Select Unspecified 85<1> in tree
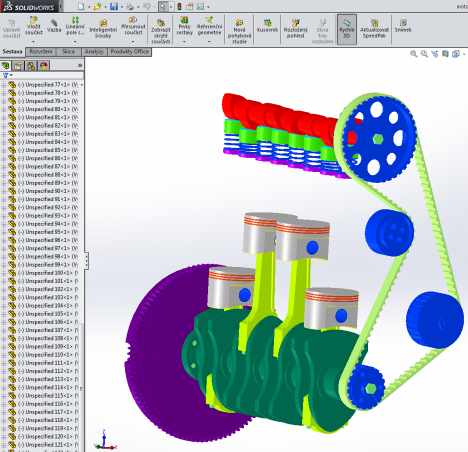Screen dimensions: 468x452 click(48, 150)
